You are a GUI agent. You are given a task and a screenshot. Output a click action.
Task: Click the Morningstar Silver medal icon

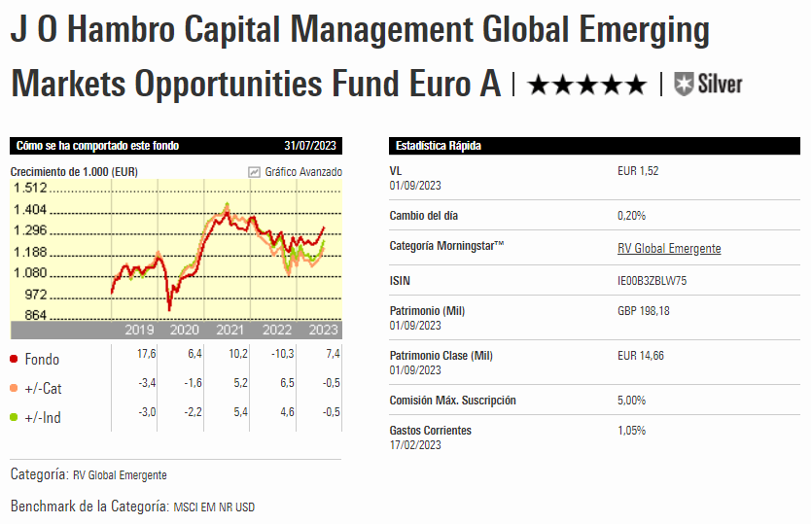(x=685, y=84)
